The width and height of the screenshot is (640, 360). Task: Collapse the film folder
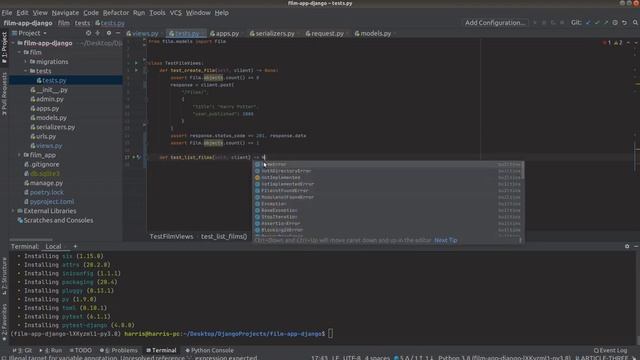click(19, 52)
